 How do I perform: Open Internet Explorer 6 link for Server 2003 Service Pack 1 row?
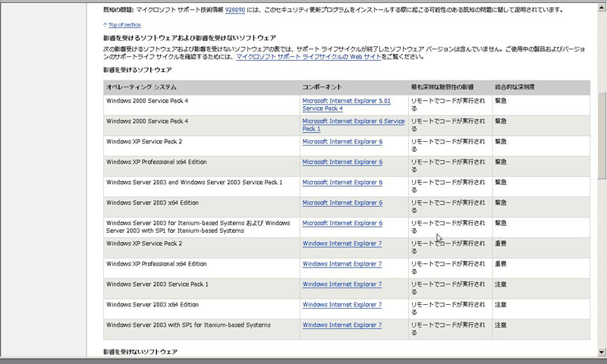(342, 183)
